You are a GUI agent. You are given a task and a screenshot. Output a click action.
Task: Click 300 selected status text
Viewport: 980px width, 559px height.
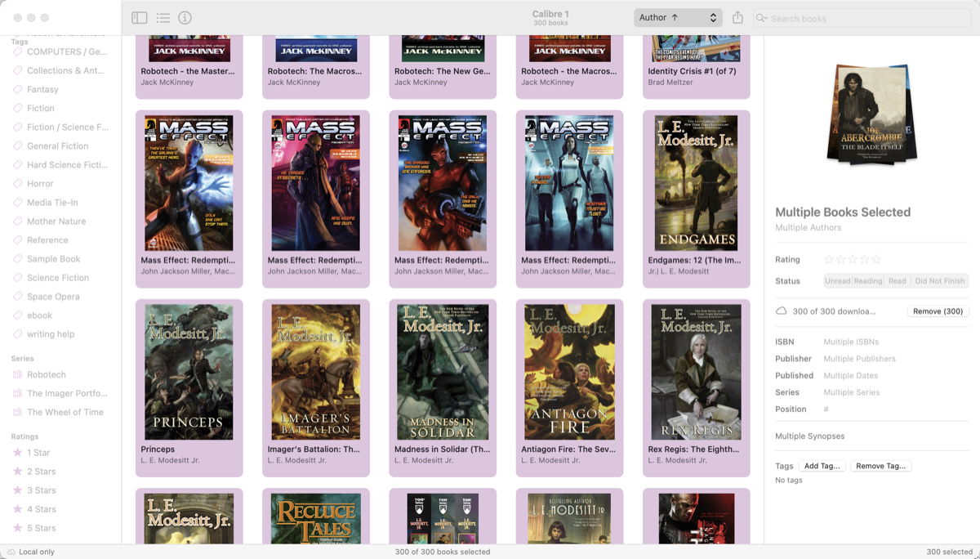[x=949, y=552]
